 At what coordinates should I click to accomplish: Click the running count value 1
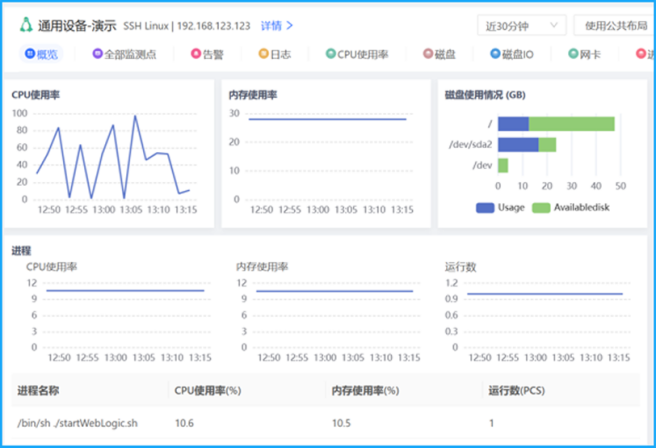click(492, 423)
